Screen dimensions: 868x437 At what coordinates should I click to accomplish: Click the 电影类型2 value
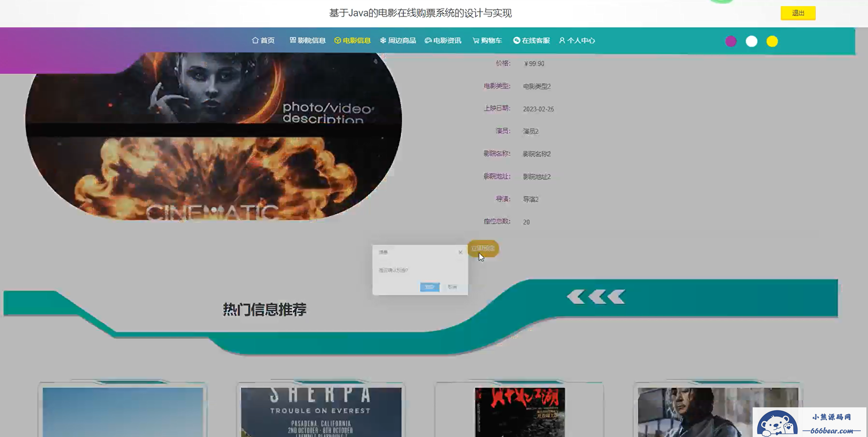coord(537,86)
